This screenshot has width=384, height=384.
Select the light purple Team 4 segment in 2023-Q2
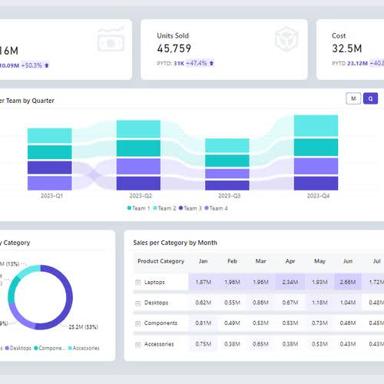click(138, 166)
